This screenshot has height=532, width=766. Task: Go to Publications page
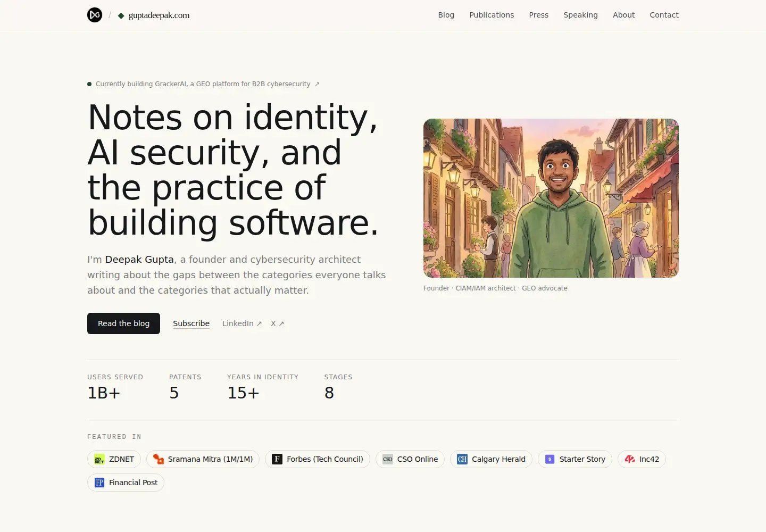click(x=492, y=15)
